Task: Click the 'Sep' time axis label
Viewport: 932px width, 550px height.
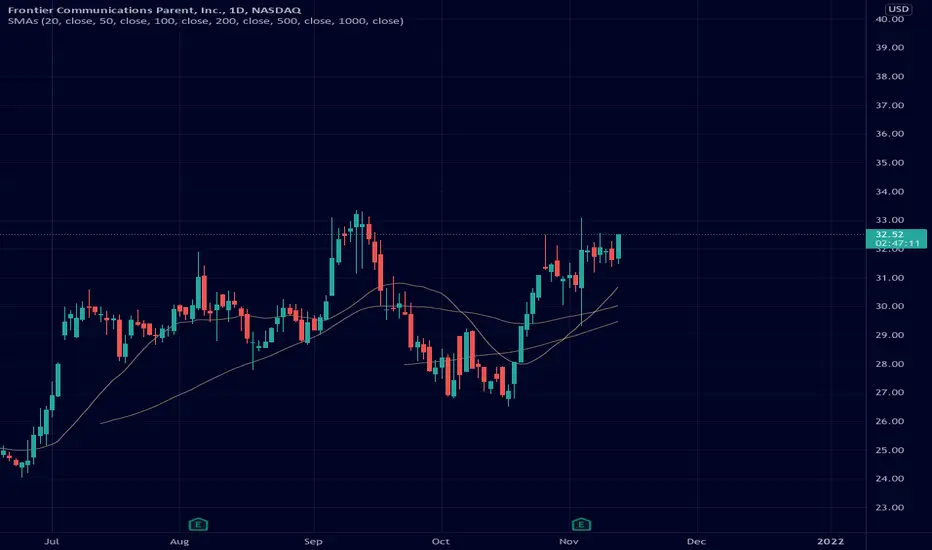Action: coord(313,541)
